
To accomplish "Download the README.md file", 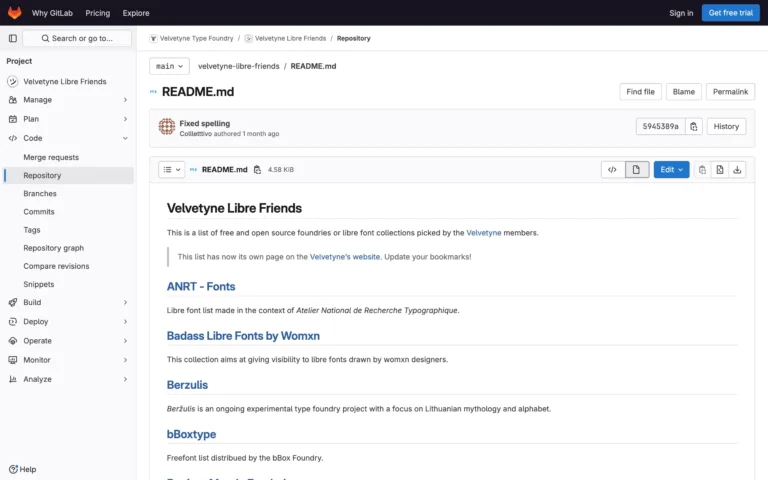I will 737,170.
